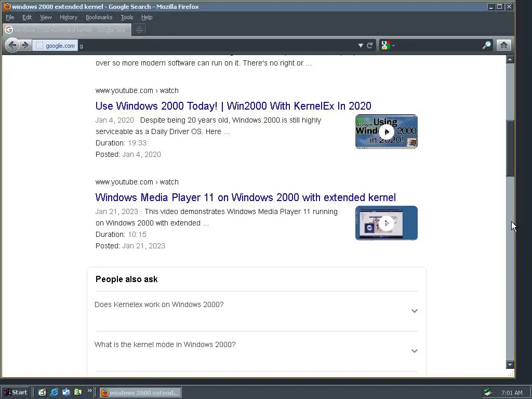Click the network tray icon
Image resolution: width=532 pixels, height=399 pixels.
click(x=488, y=393)
